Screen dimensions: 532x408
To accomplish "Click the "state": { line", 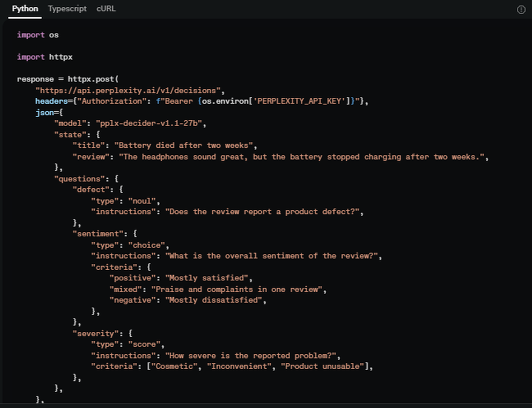I will (77, 135).
